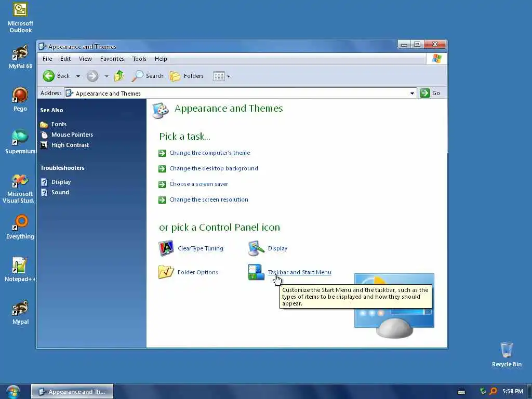The width and height of the screenshot is (532, 399).
Task: Click the Forward arrow toolbar icon
Action: (92, 76)
